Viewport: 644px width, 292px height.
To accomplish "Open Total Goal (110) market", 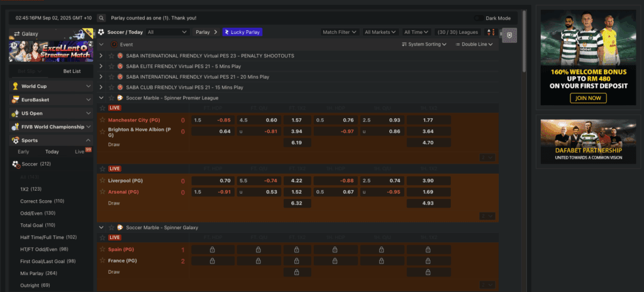I will tap(38, 225).
